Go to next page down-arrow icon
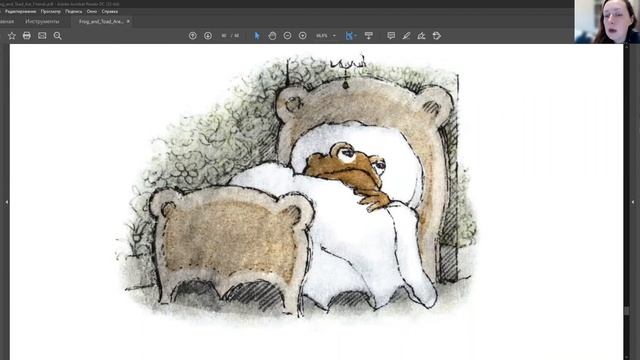The height and width of the screenshot is (360, 640). pyautogui.click(x=208, y=36)
